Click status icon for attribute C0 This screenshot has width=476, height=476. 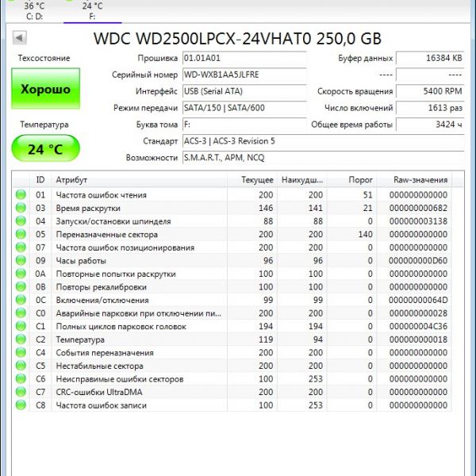[x=21, y=313]
